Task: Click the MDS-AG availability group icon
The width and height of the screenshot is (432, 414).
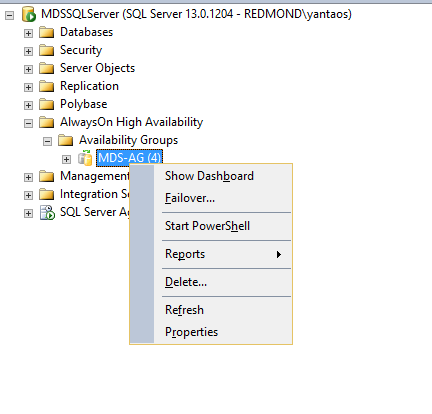Action: pos(85,158)
